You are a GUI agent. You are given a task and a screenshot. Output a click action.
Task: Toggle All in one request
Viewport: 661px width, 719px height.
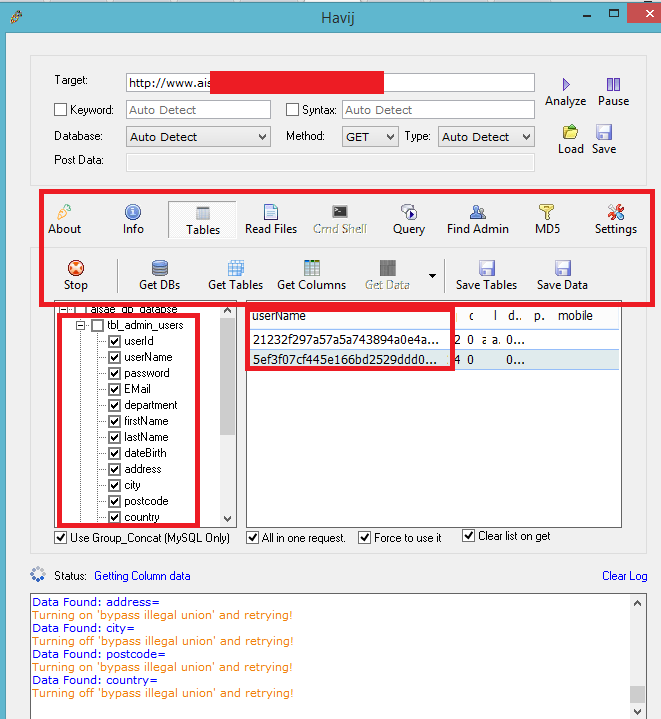pyautogui.click(x=252, y=537)
